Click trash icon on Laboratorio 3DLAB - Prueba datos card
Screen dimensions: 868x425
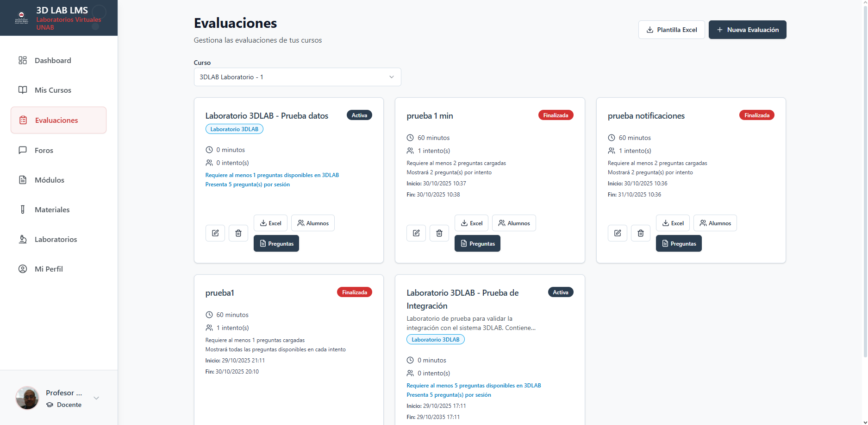tap(238, 233)
